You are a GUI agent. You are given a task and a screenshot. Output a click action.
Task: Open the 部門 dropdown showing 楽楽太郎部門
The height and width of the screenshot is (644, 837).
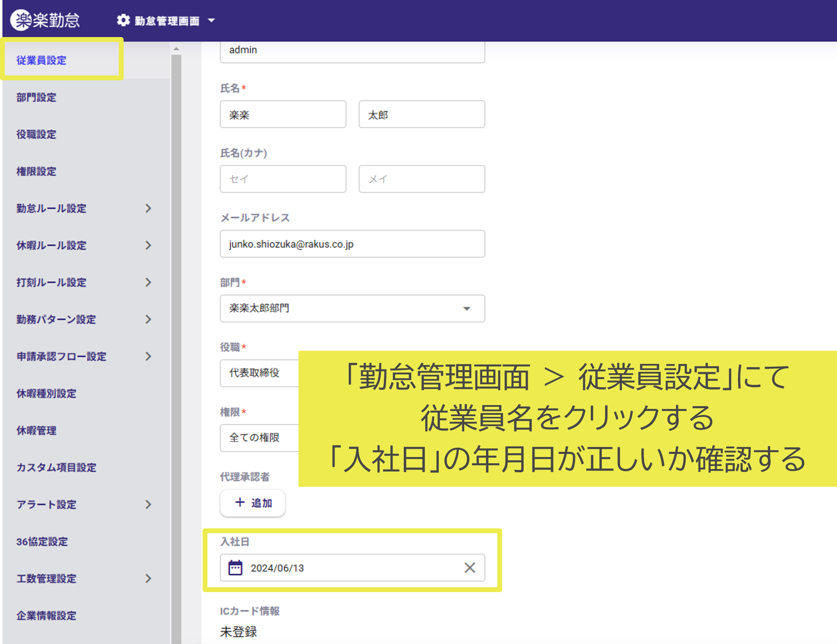coord(352,308)
